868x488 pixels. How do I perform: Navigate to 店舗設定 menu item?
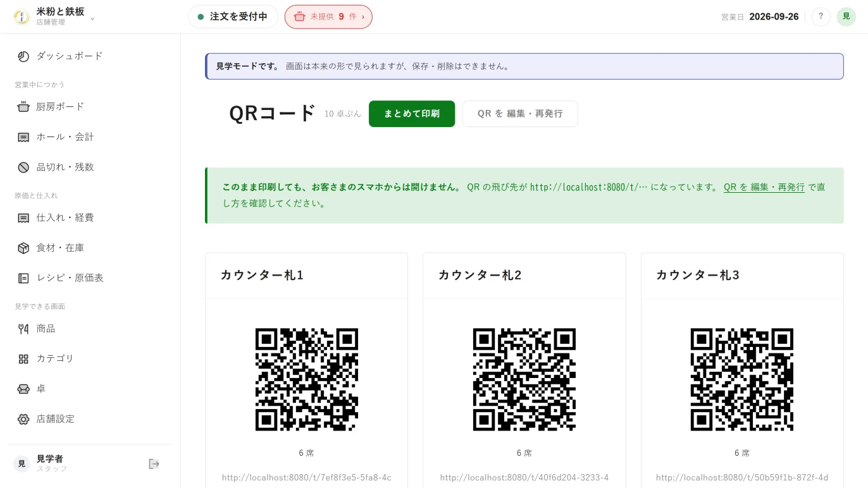coord(90,419)
